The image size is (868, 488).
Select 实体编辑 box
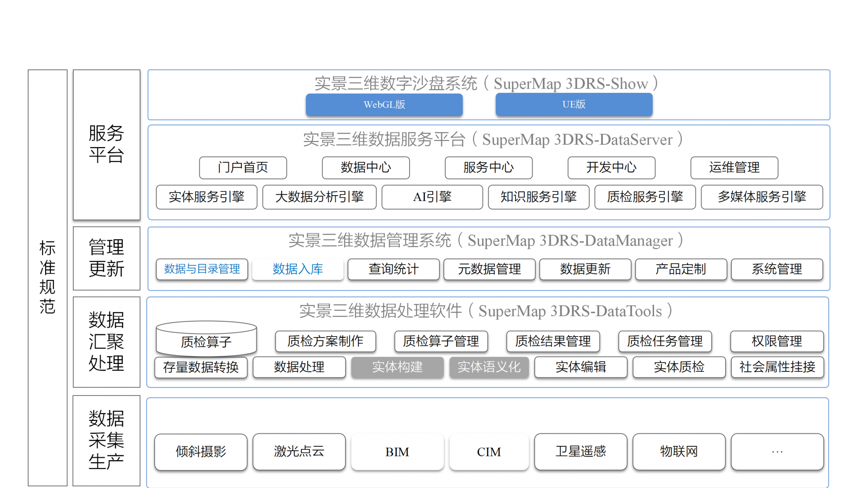581,367
